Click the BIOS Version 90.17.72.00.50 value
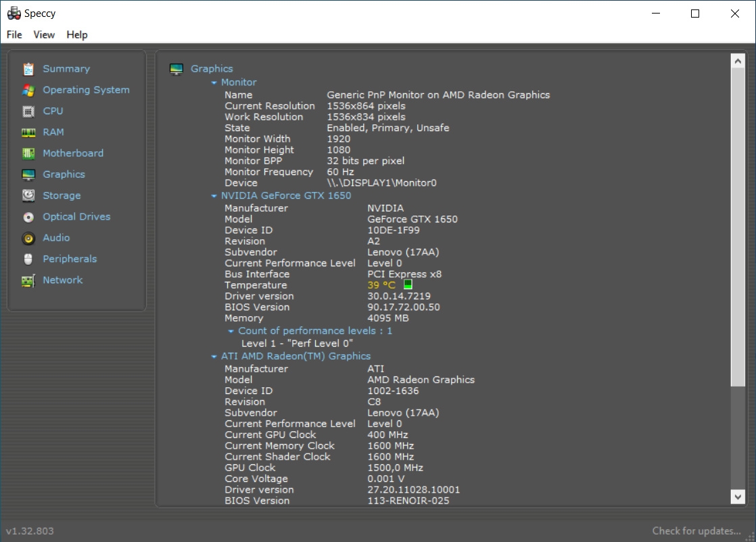 404,307
